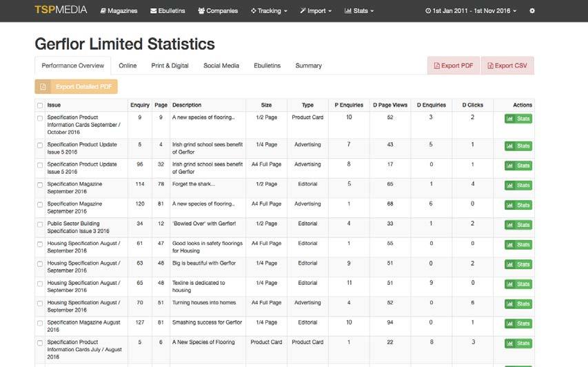
Task: Switch to the Online tab
Action: (128, 66)
